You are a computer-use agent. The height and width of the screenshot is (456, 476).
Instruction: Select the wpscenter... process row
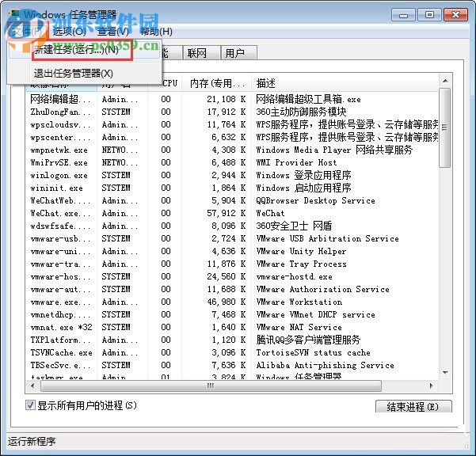(x=232, y=138)
